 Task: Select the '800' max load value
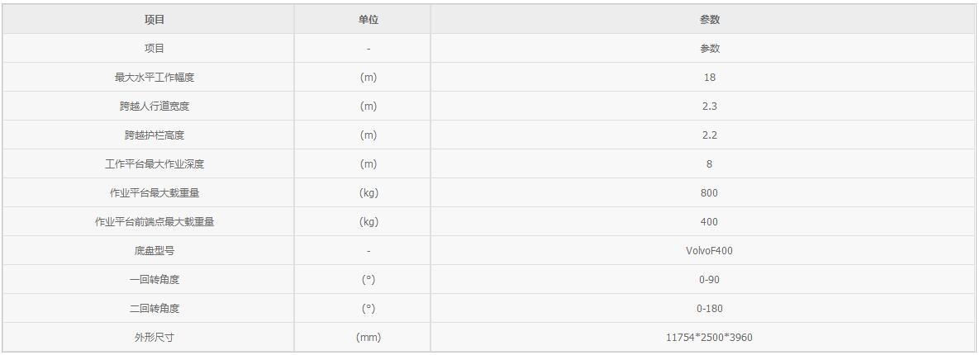(x=709, y=193)
